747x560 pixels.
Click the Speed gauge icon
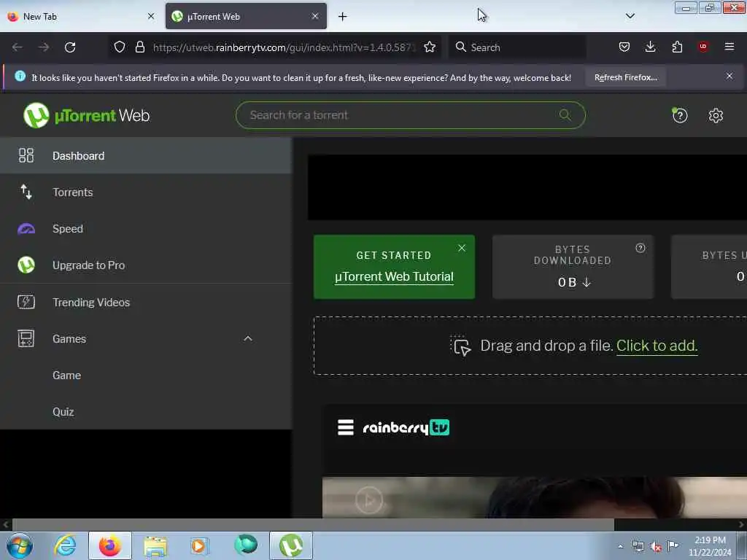pyautogui.click(x=26, y=229)
